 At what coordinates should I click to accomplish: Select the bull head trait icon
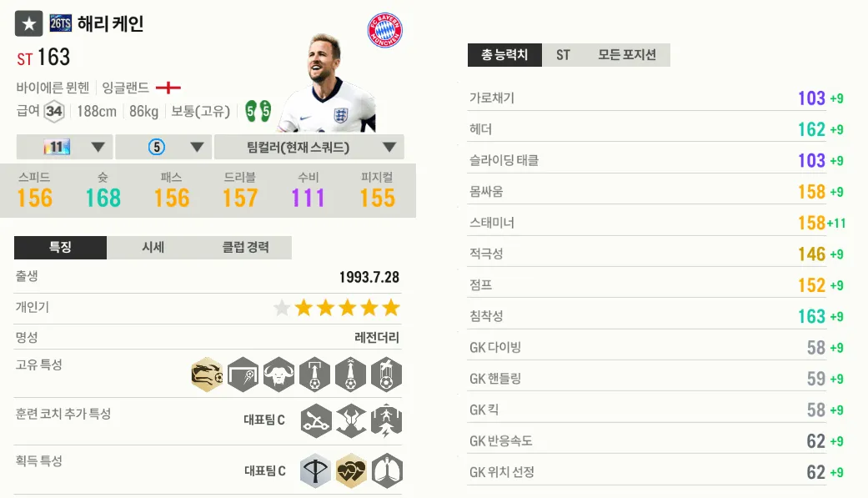[279, 375]
